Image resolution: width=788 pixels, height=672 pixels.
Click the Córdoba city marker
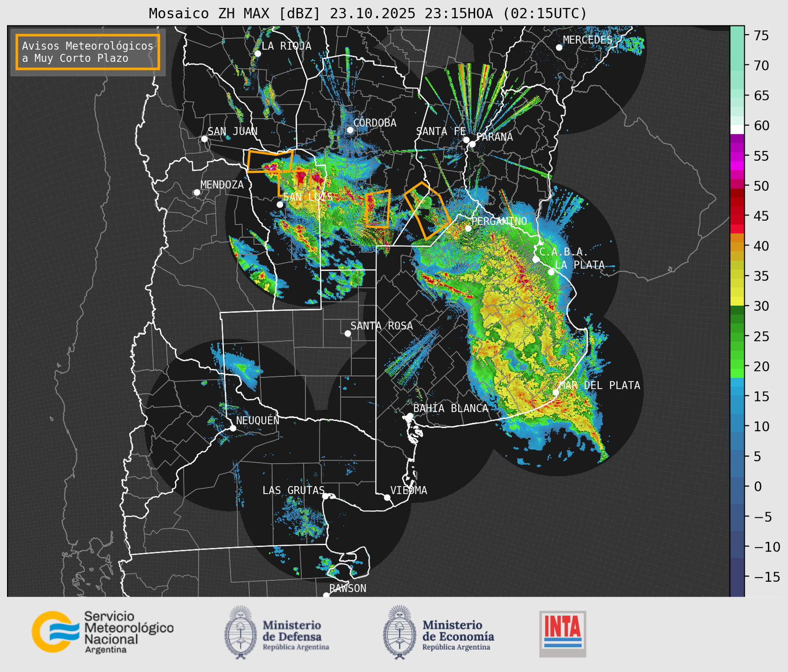(350, 130)
